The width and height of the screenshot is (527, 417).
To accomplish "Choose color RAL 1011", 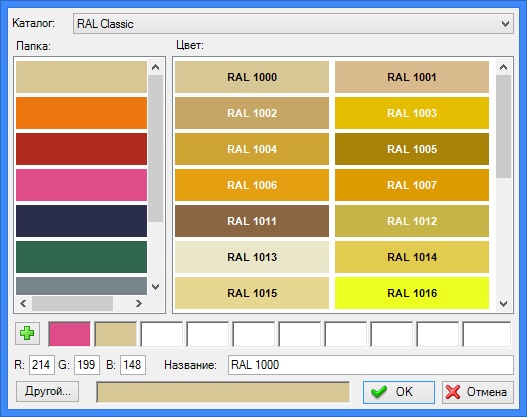I will [x=252, y=221].
